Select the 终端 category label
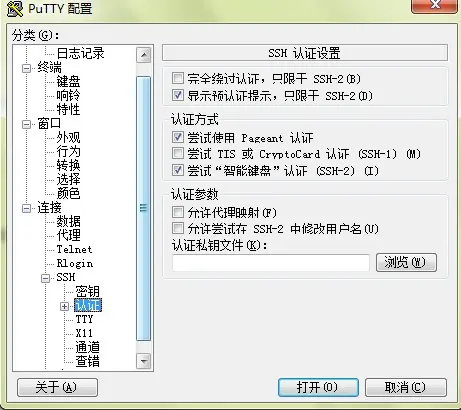 tap(49, 68)
